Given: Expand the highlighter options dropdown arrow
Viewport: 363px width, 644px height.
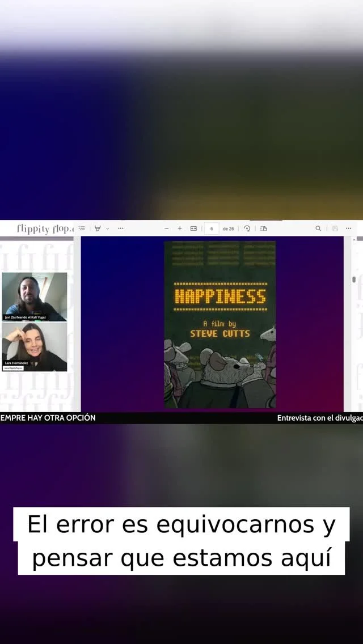Looking at the screenshot, I should [x=108, y=228].
